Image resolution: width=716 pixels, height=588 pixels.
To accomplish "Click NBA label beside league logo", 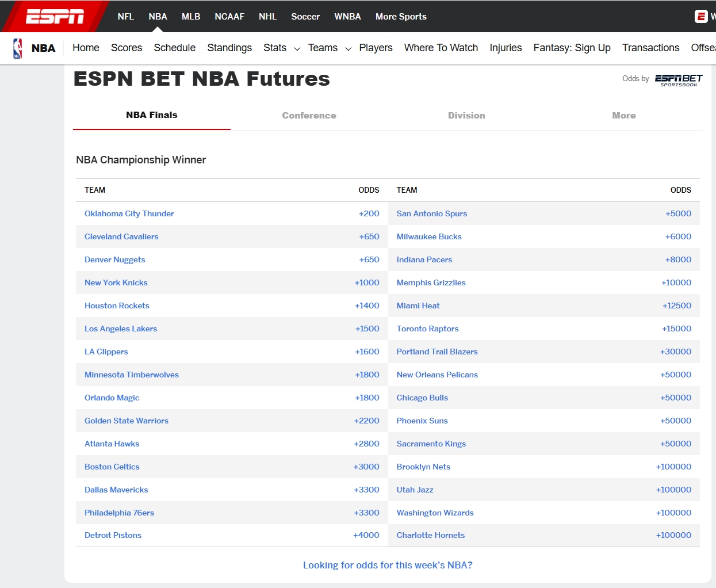I will click(43, 48).
